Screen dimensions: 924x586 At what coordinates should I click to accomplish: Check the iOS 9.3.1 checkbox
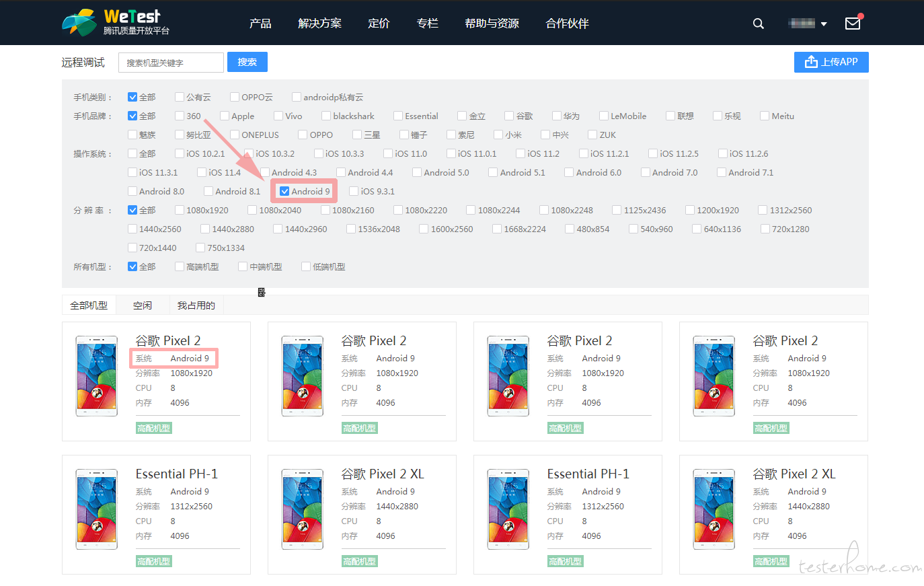pos(354,191)
